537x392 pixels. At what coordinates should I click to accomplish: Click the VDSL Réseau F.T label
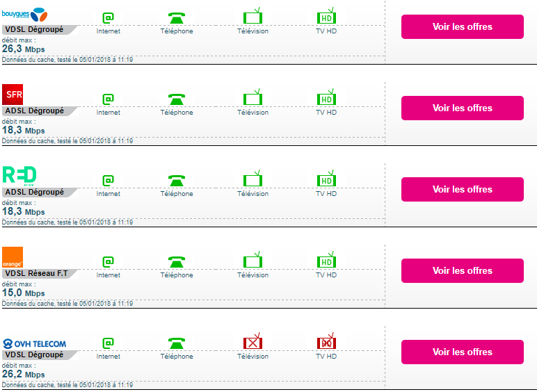[35, 273]
